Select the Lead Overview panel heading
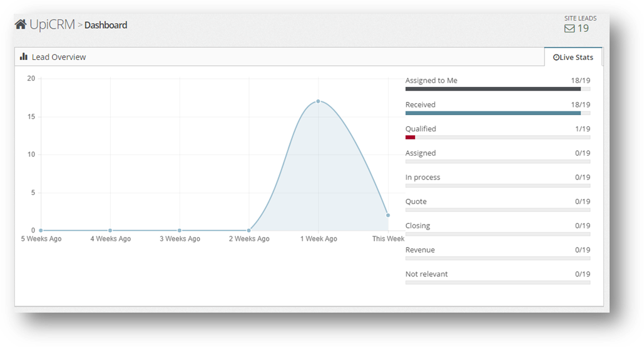Viewport: 644px width, 347px height. click(59, 57)
